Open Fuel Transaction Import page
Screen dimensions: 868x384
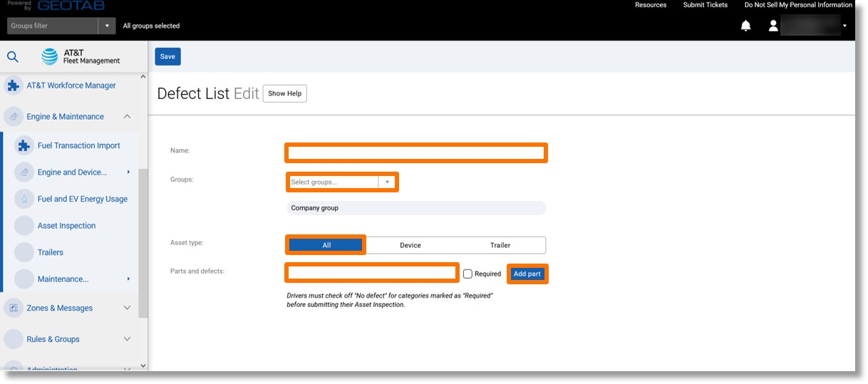[79, 145]
